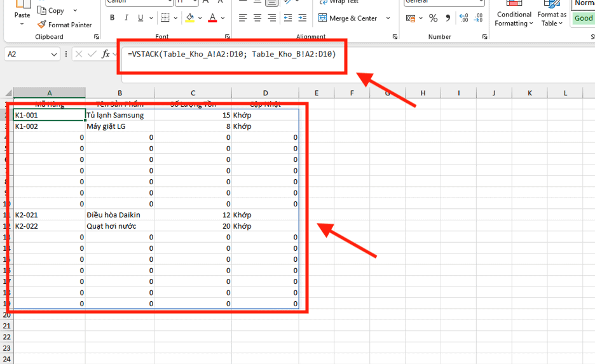Viewport: 595px width, 364px height.
Task: Select cell Tủ lạnh Samsung
Action: pos(120,115)
